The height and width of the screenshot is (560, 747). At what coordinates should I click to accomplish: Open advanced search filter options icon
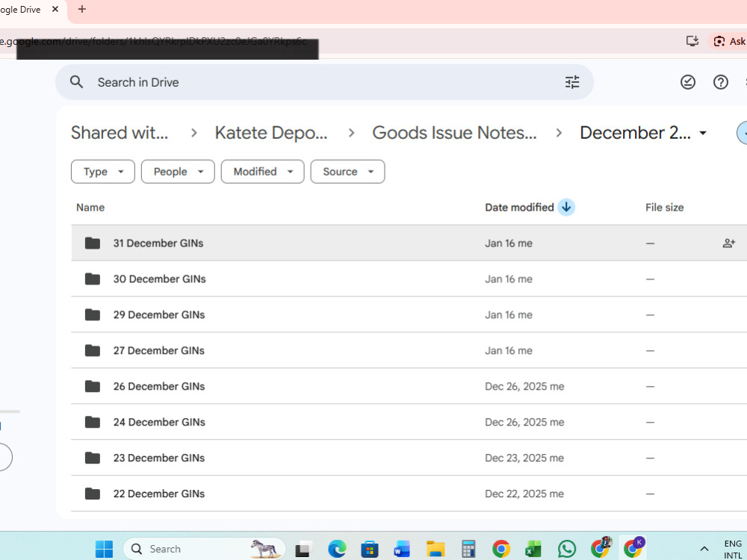[x=572, y=82]
